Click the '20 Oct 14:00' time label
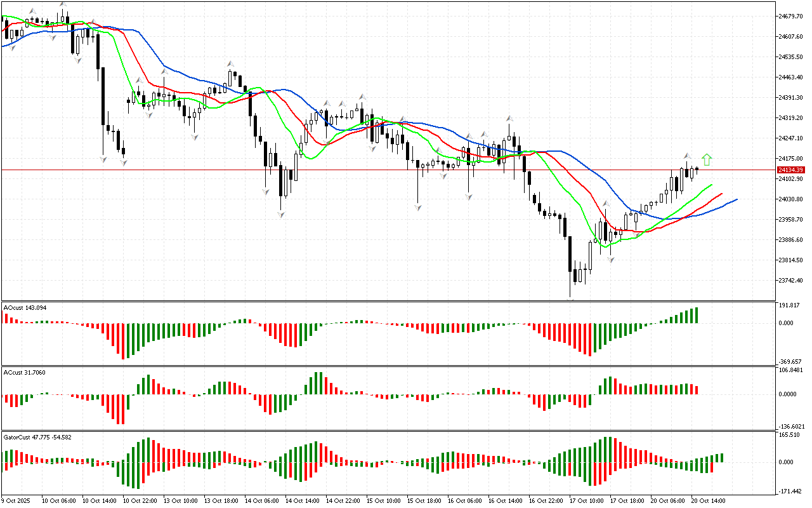This screenshot has height=508, width=812. tap(709, 501)
